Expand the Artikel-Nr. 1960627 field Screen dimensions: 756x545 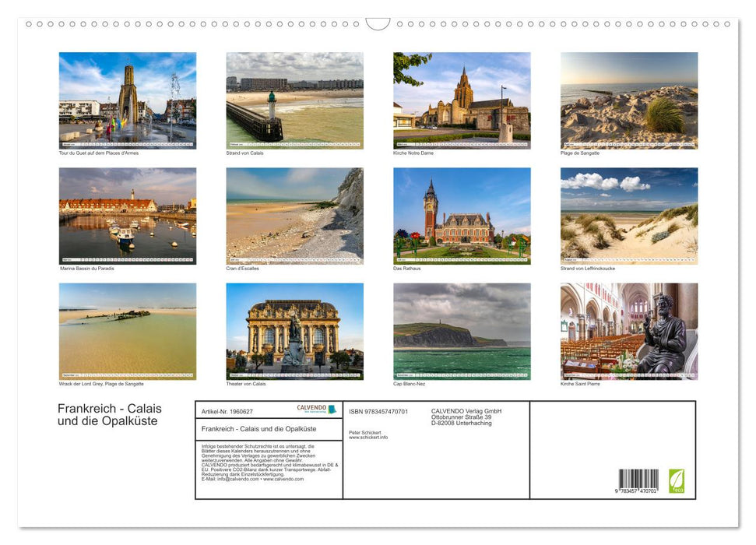point(227,412)
